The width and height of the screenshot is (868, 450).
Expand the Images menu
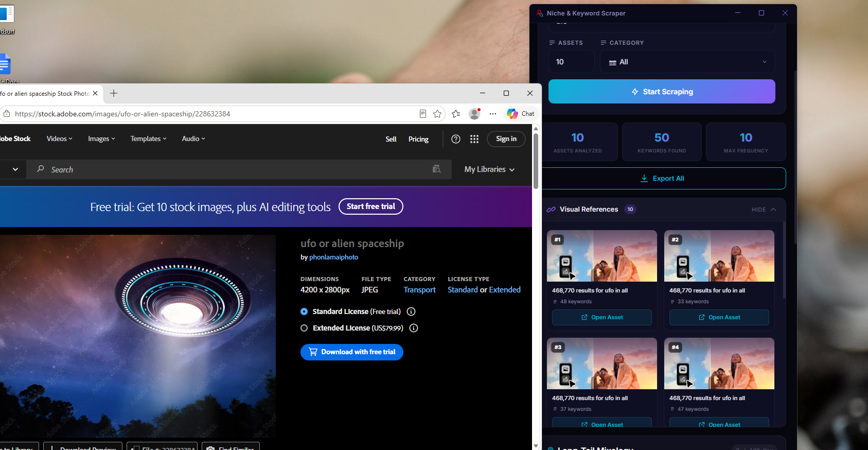coord(101,139)
